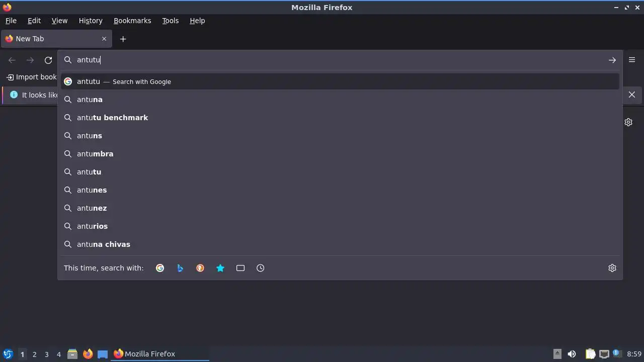
Task: Search this time with Bing icon
Action: click(180, 268)
